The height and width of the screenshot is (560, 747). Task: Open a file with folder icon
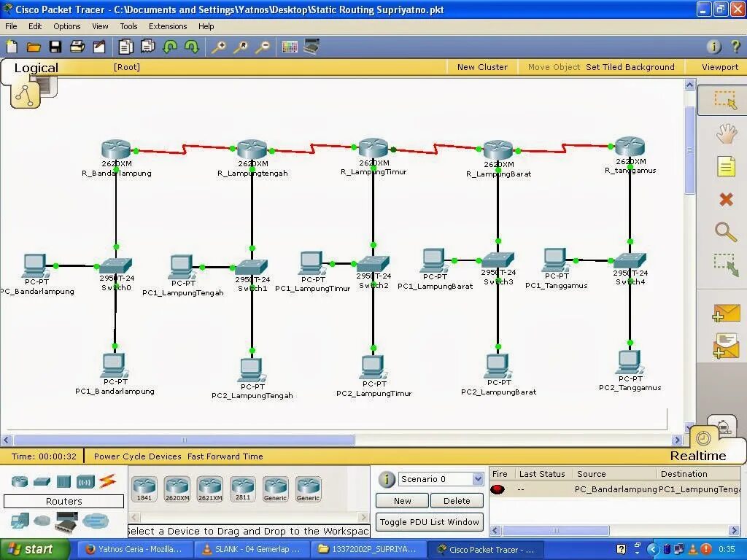[x=34, y=47]
